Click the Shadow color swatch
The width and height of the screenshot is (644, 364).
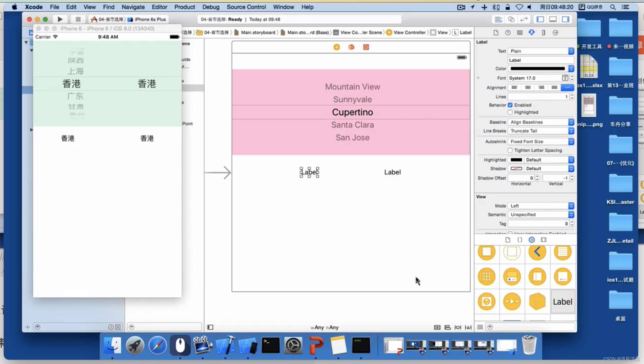pyautogui.click(x=516, y=169)
